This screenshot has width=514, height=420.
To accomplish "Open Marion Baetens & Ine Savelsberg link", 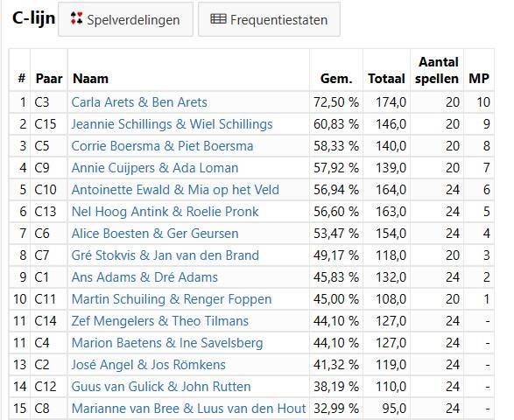I will pos(167,343).
